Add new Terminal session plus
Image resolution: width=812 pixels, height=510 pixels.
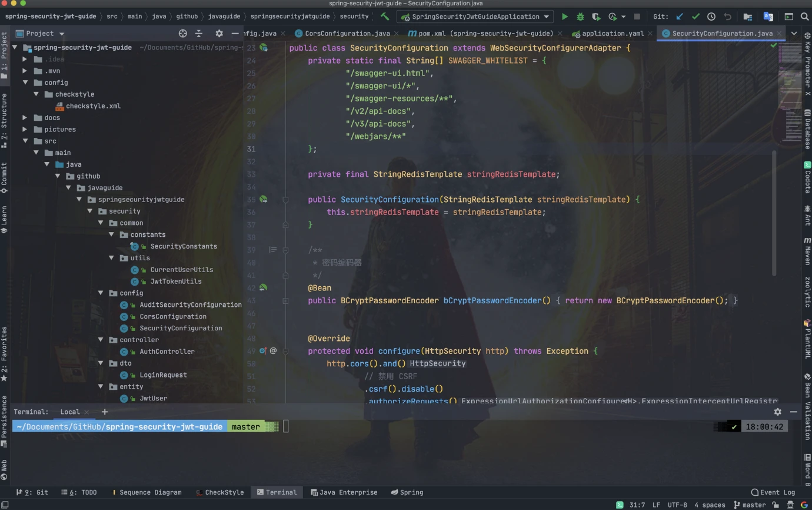(105, 412)
